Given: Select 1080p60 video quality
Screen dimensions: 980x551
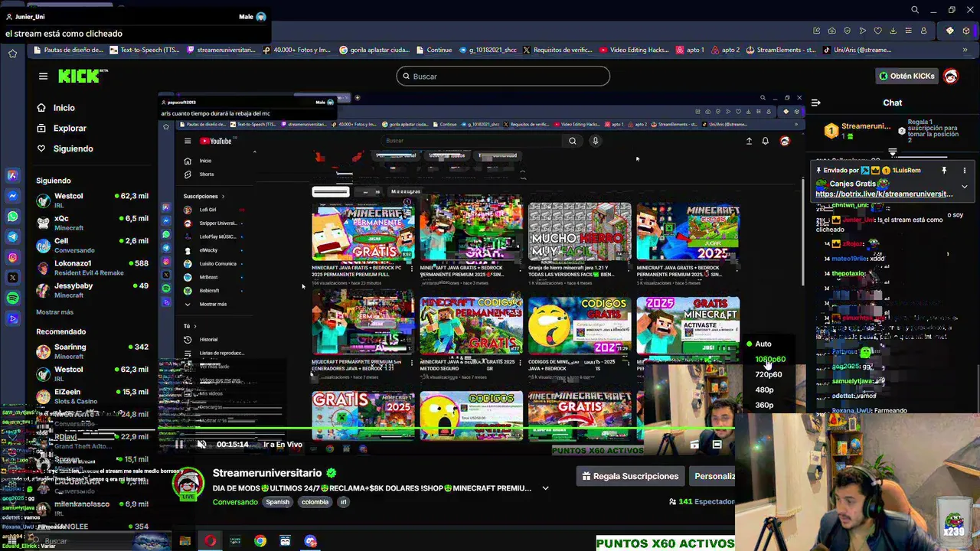Looking at the screenshot, I should (x=770, y=359).
